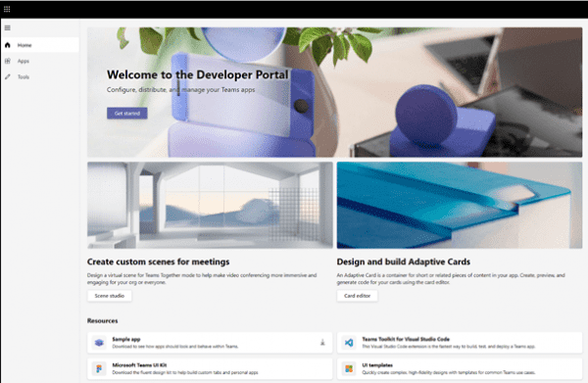Click the Welcome to the Developer Portal heading
The image size is (588, 383).
click(198, 74)
